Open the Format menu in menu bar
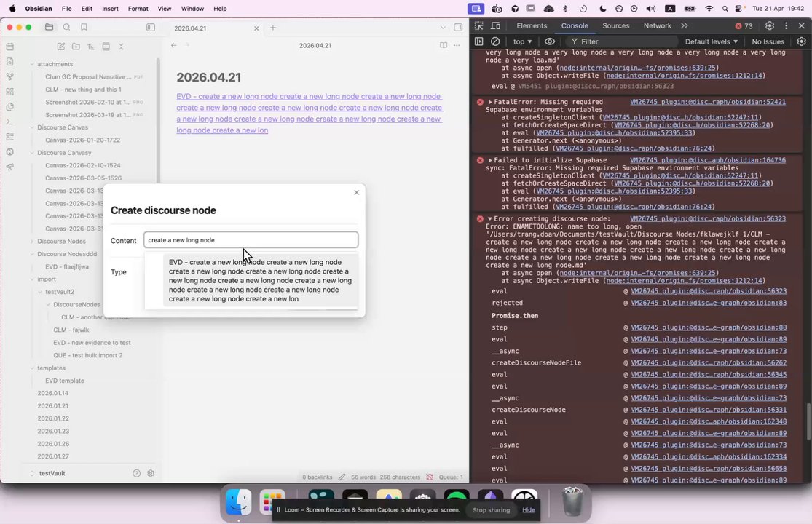The height and width of the screenshot is (524, 812). click(x=138, y=9)
